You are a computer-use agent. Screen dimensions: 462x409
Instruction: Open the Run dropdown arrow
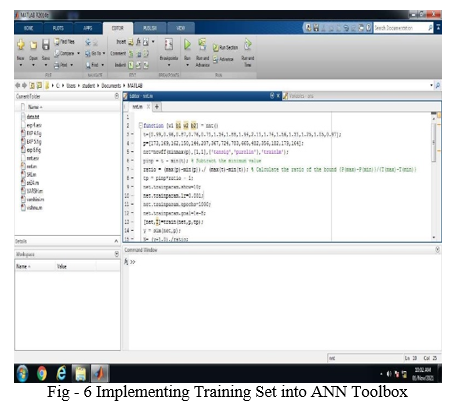[187, 65]
